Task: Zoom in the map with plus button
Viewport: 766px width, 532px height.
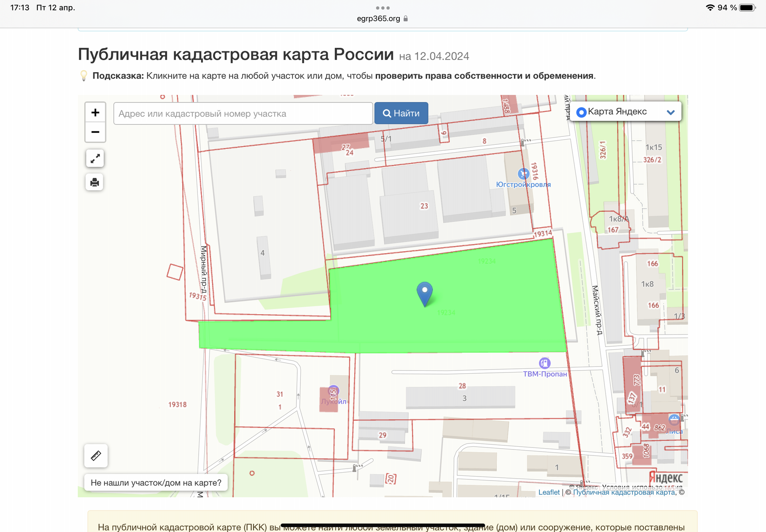Action: point(95,112)
